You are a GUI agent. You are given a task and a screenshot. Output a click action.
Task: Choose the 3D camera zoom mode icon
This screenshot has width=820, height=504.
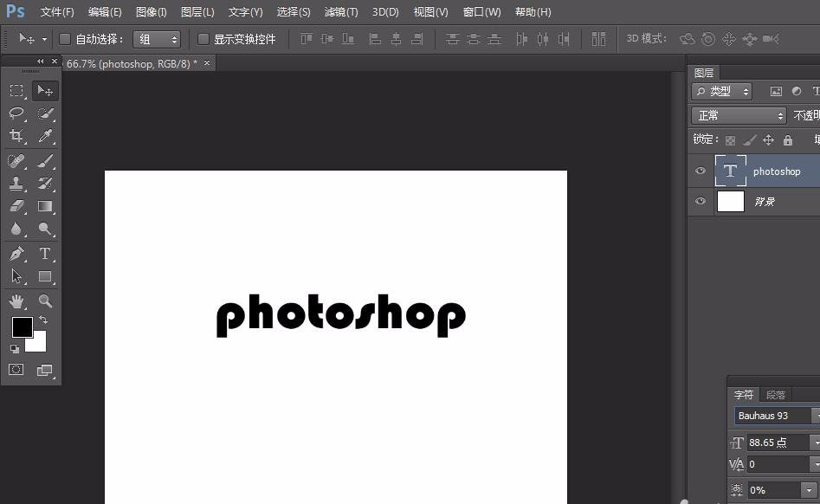(771, 39)
